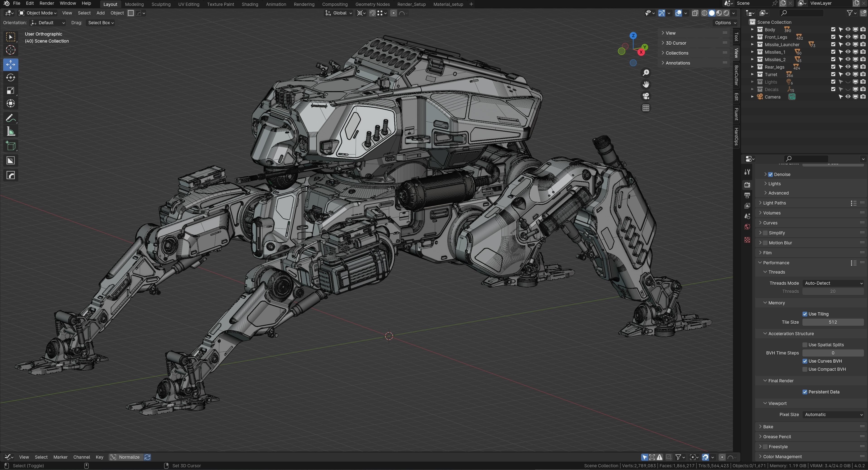Image resolution: width=868 pixels, height=470 pixels.
Task: Switch to the Geometry Nodes workspace tab
Action: pos(372,4)
